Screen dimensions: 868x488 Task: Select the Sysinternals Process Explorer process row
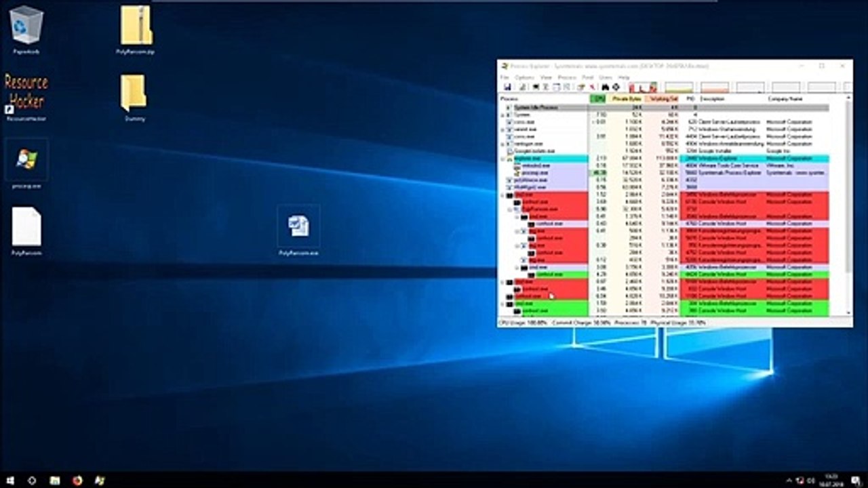(x=671, y=173)
